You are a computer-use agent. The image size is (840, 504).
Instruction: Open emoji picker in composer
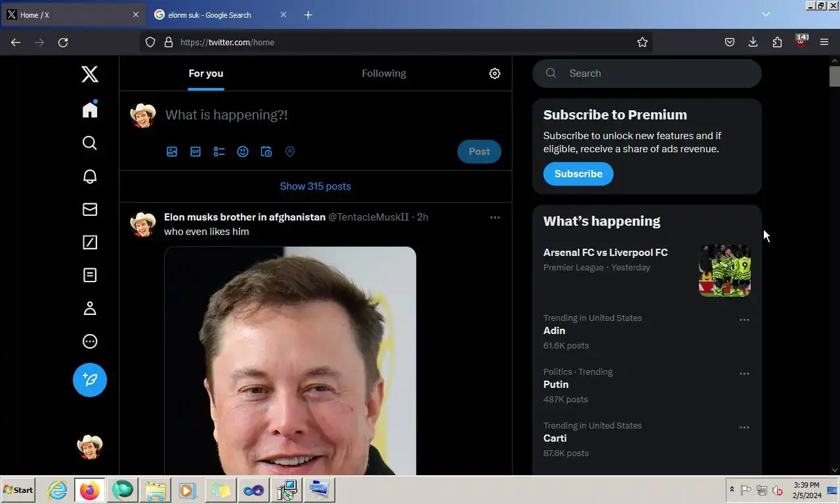243,152
